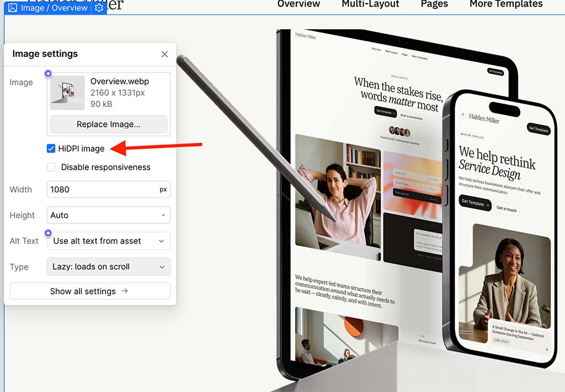Click the Height label
The image size is (565, 392).
[x=22, y=215]
